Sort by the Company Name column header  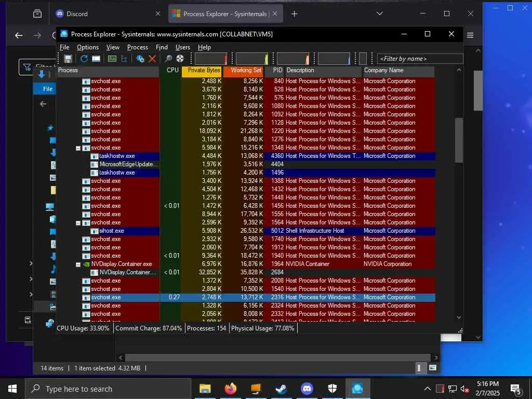[398, 70]
